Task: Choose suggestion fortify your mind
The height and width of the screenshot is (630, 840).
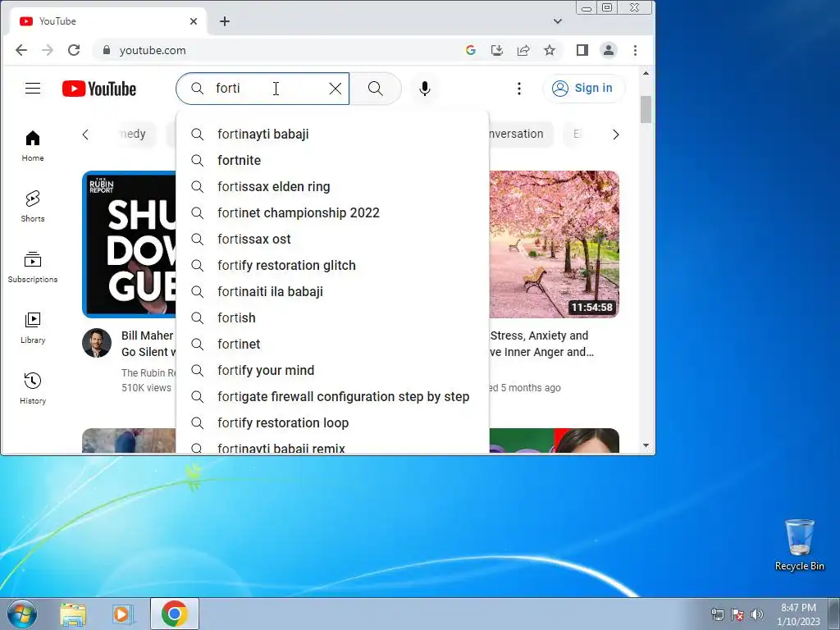Action: tap(332, 370)
